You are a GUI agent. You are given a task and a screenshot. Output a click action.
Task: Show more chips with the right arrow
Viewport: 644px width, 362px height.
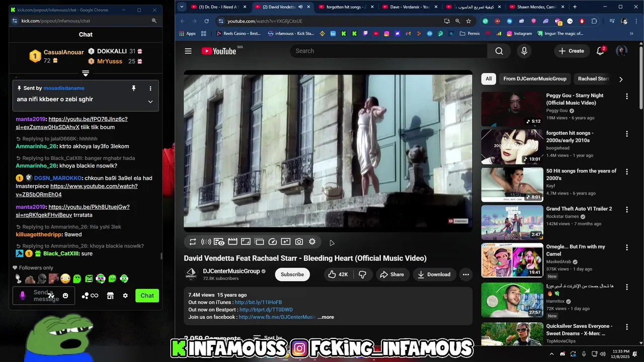click(x=621, y=79)
